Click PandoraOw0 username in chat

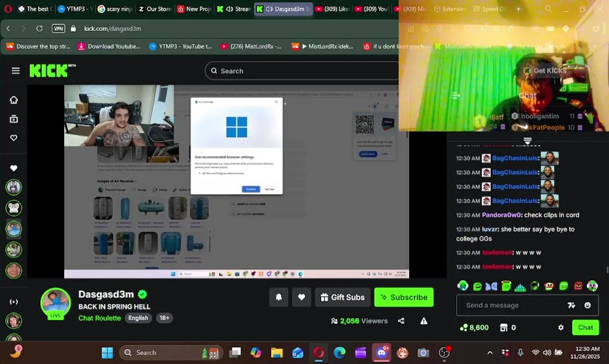pos(502,215)
